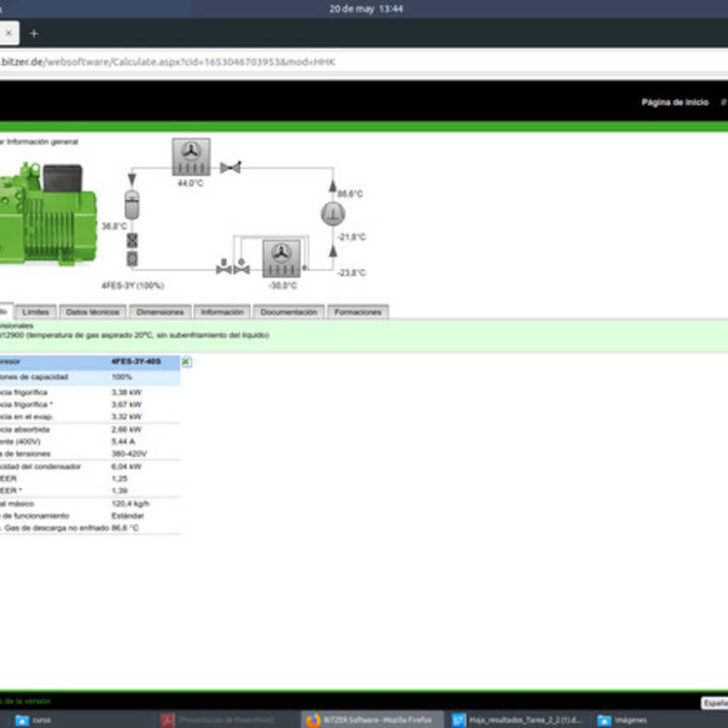Switch to the Datos técnicos tab

93,312
